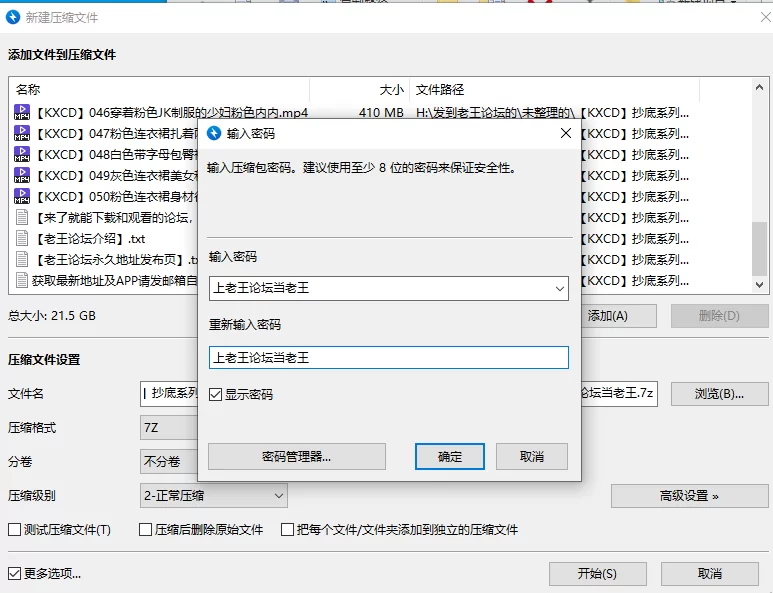Image resolution: width=773 pixels, height=593 pixels.
Task: Click the 文件名 input field
Action: pos(398,394)
